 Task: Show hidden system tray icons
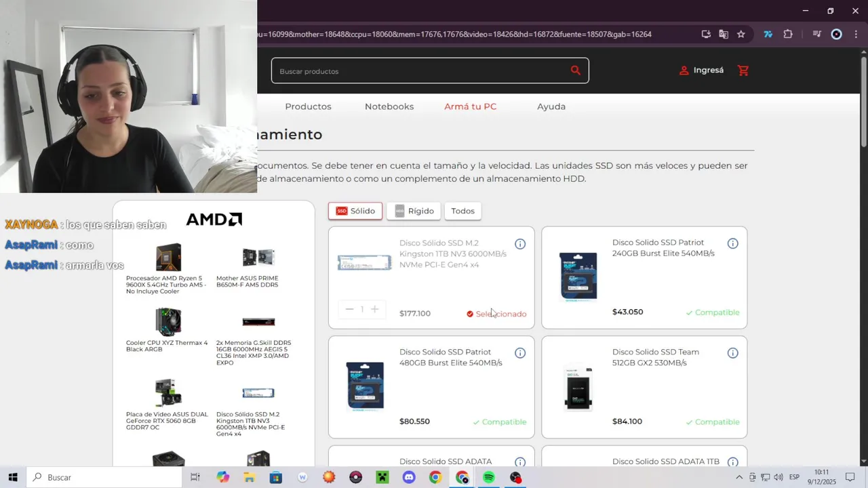739,477
